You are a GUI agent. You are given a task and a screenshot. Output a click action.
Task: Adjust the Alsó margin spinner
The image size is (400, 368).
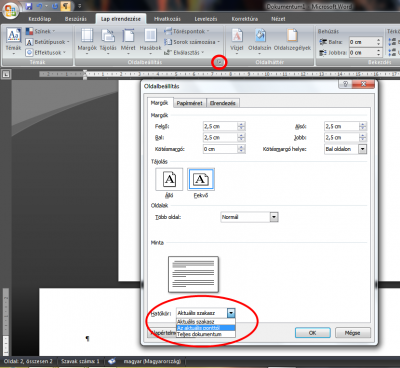363,126
